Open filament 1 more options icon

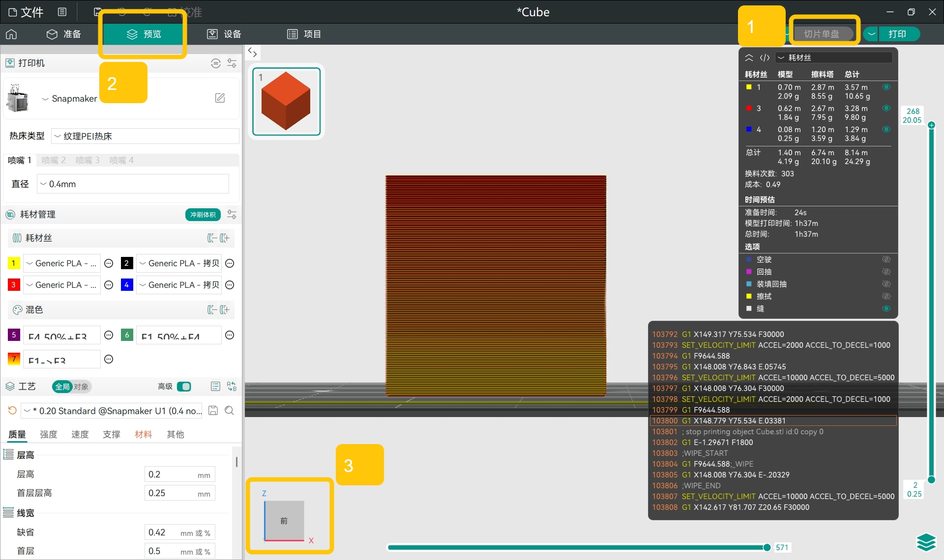click(109, 263)
